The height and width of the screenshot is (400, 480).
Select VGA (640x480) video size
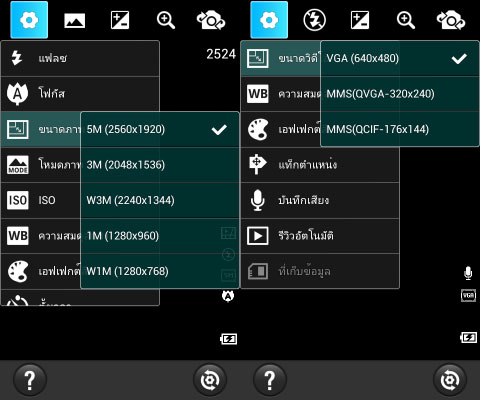click(400, 58)
